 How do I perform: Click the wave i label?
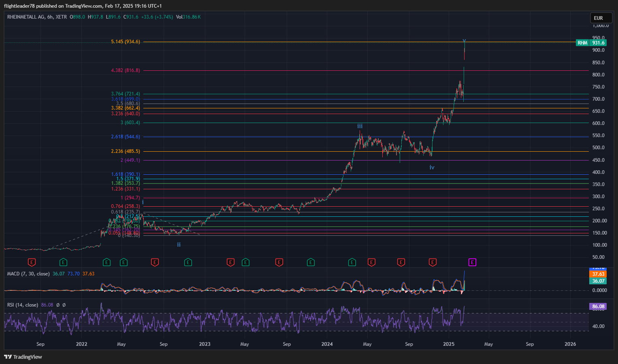coord(143,202)
